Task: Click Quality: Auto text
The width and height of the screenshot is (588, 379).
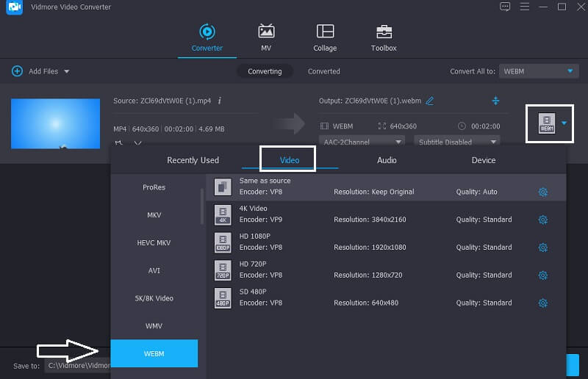Action: pyautogui.click(x=476, y=192)
